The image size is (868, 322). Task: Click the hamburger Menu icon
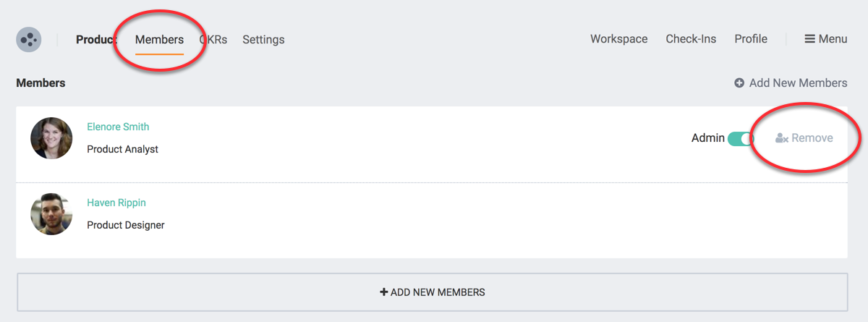810,39
